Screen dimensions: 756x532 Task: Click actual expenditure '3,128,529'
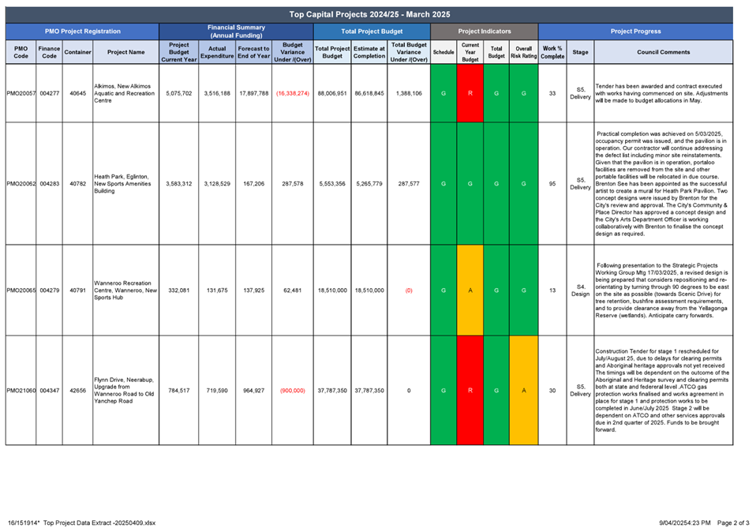(x=217, y=184)
